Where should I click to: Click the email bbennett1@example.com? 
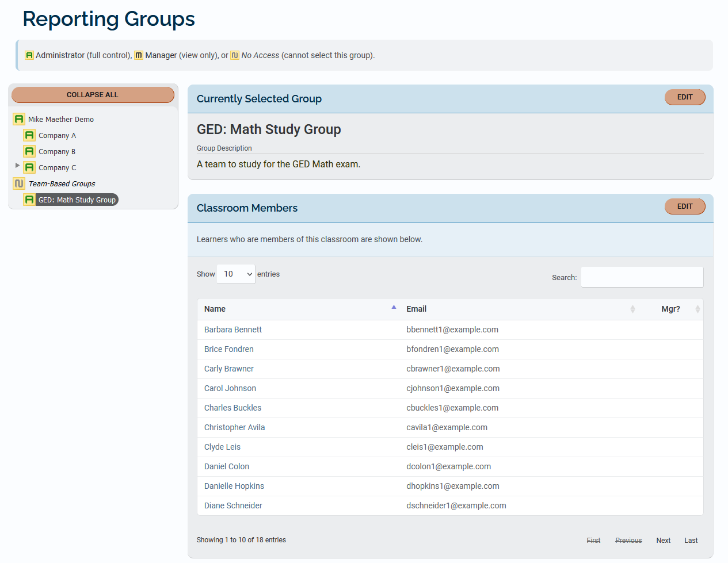click(452, 330)
